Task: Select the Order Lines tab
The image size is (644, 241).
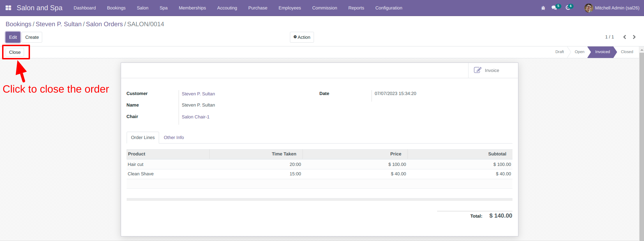Action: tap(143, 138)
